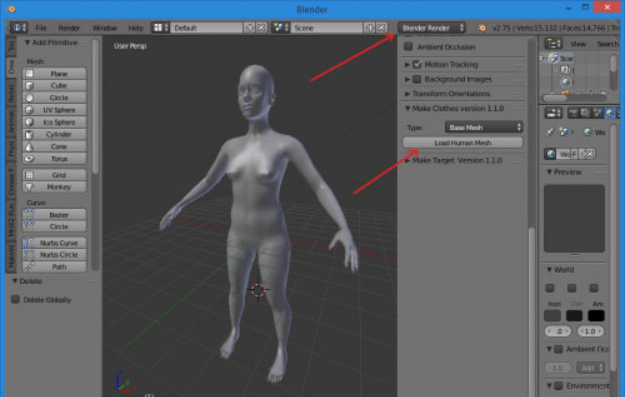The height and width of the screenshot is (397, 625).
Task: Unlink the world datablock with X icon
Action: coord(590,154)
